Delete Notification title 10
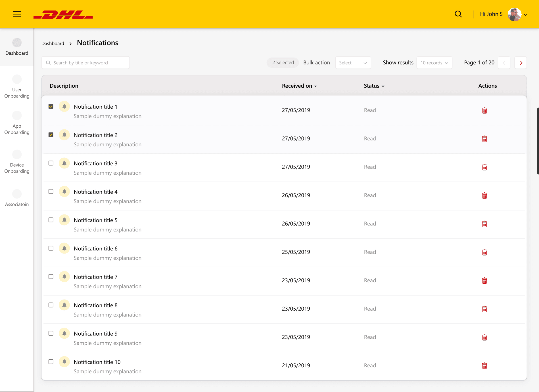Image resolution: width=539 pixels, height=392 pixels. [x=484, y=366]
